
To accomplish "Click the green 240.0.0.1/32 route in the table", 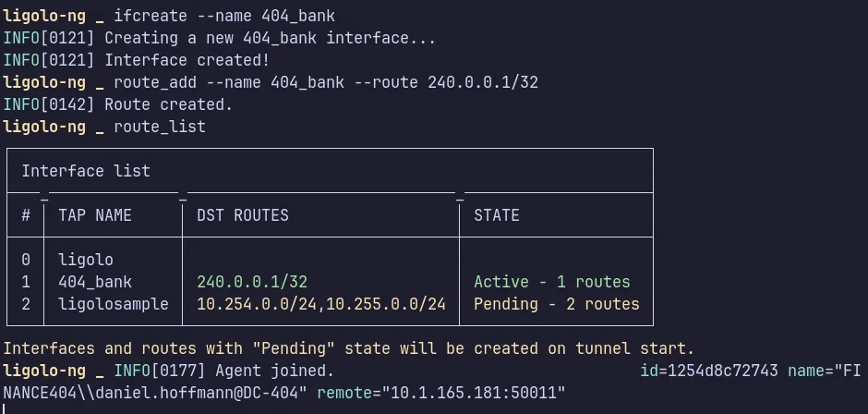I will click(252, 282).
